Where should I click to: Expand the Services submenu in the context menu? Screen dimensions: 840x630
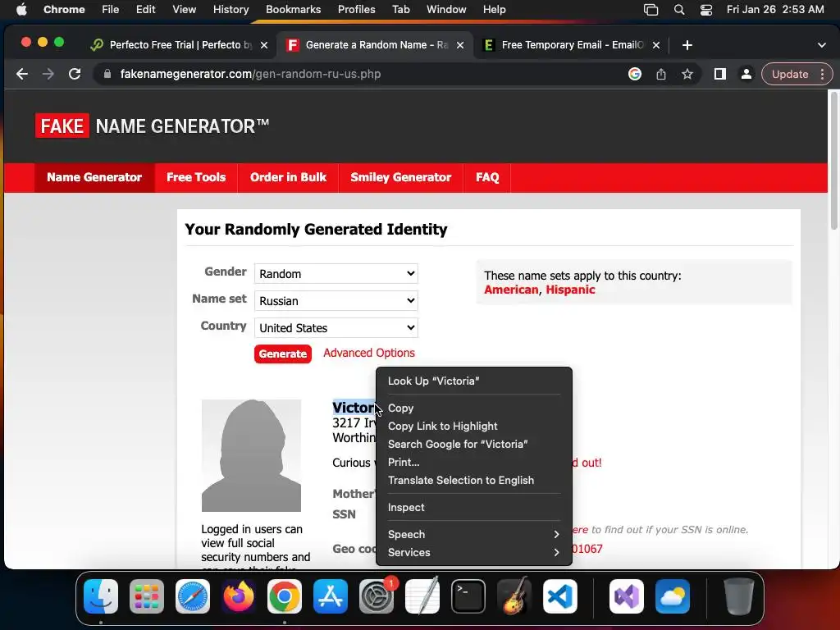(x=474, y=552)
